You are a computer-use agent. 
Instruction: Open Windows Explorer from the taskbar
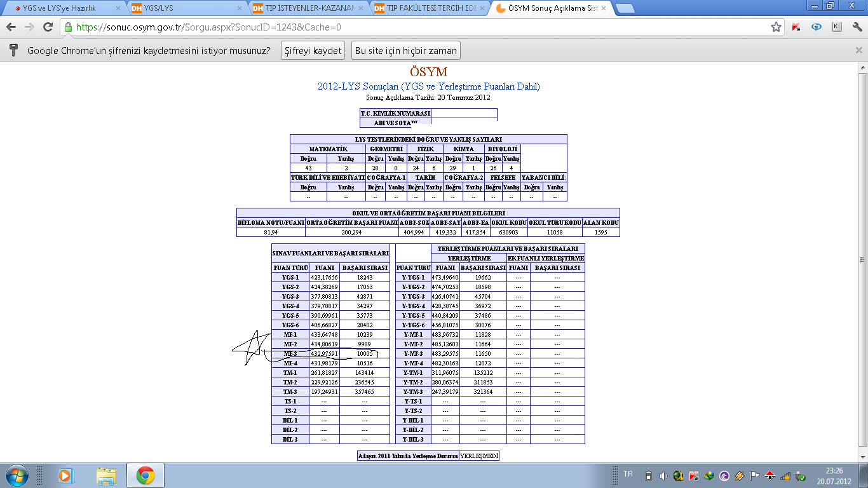[106, 475]
